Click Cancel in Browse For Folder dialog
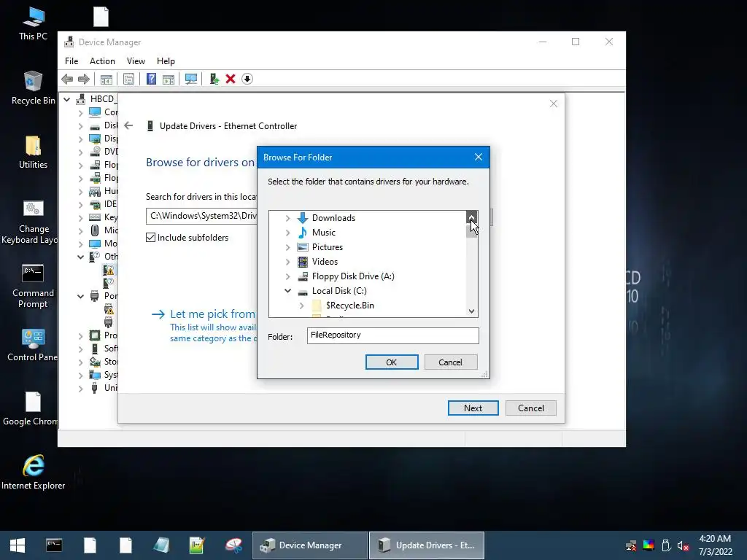 450,362
